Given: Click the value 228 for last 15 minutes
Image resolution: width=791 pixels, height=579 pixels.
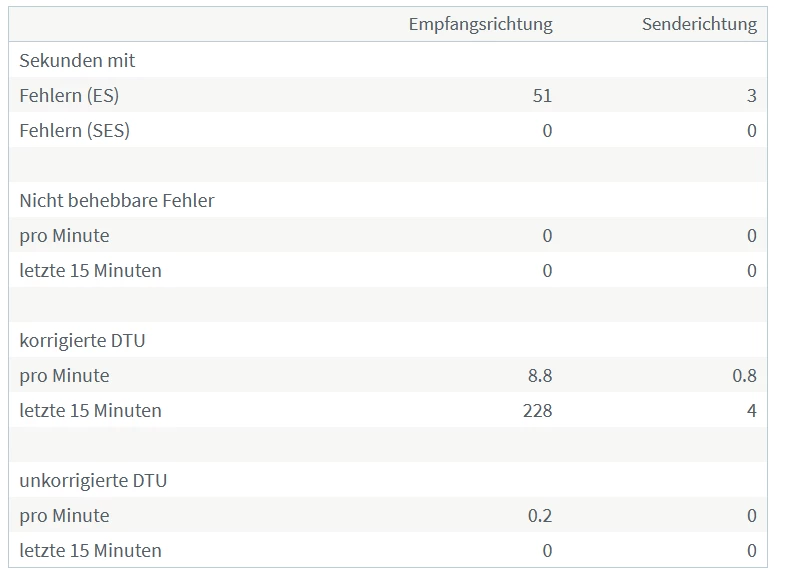Looking at the screenshot, I should (537, 411).
